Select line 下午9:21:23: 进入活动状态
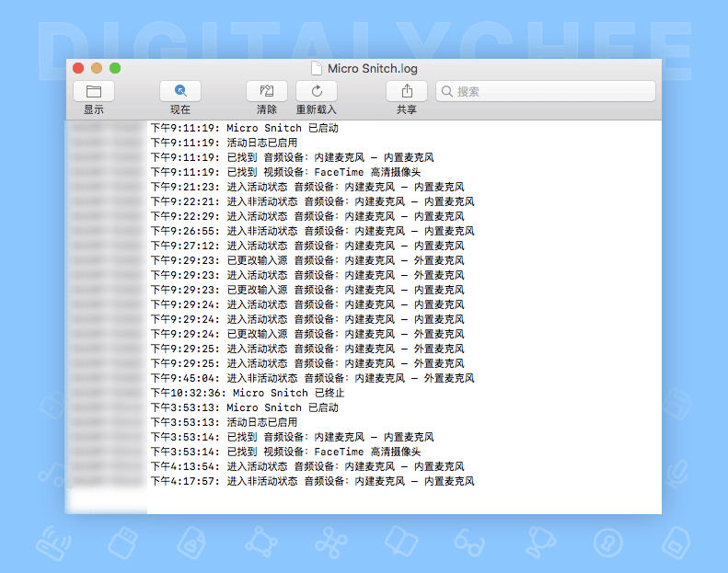The image size is (728, 573). [x=307, y=187]
